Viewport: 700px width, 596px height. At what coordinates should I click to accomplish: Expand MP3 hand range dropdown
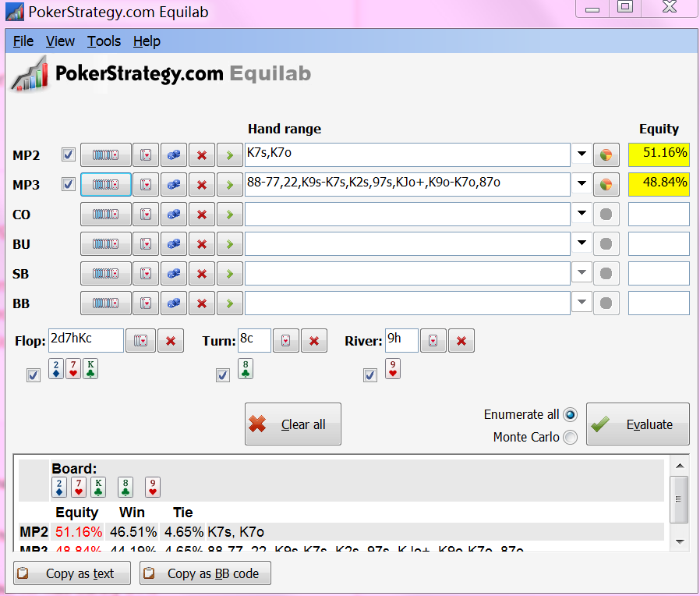[582, 183]
